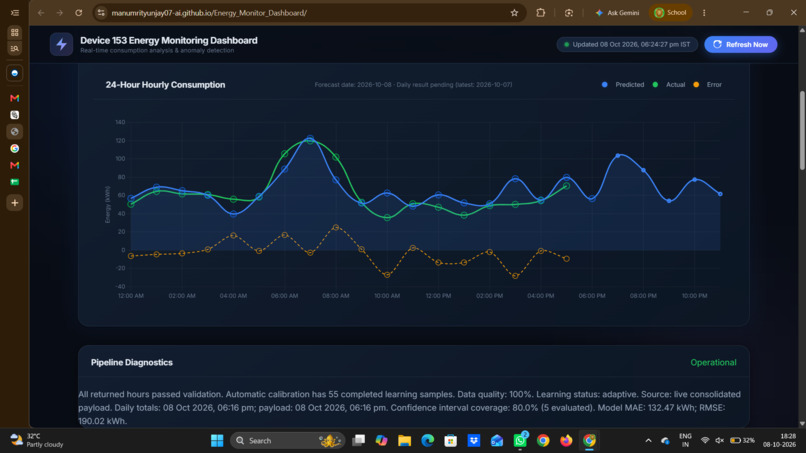Open Dropbox from the taskbar
806x453 pixels.
(x=473, y=441)
